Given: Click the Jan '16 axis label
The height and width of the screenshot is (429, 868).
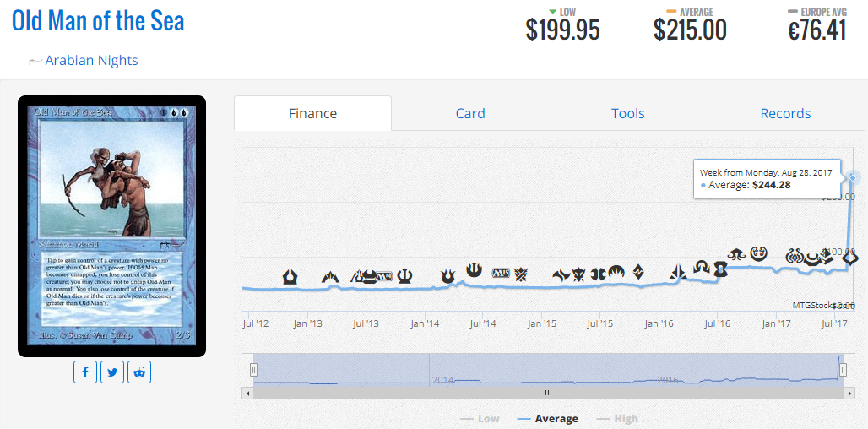Looking at the screenshot, I should (659, 323).
